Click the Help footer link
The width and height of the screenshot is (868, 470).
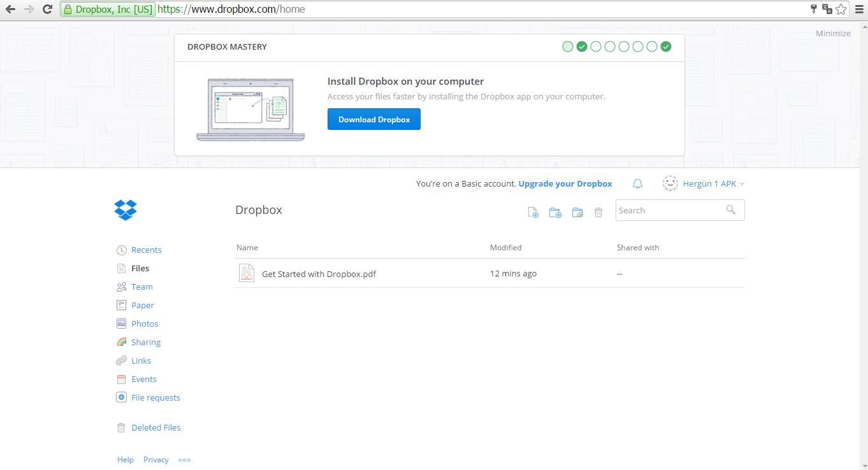point(126,459)
